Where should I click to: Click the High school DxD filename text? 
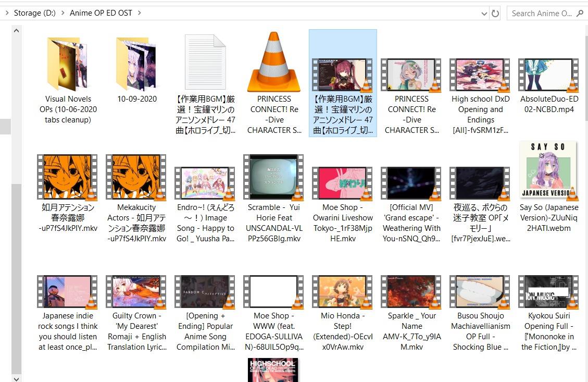[x=480, y=115]
